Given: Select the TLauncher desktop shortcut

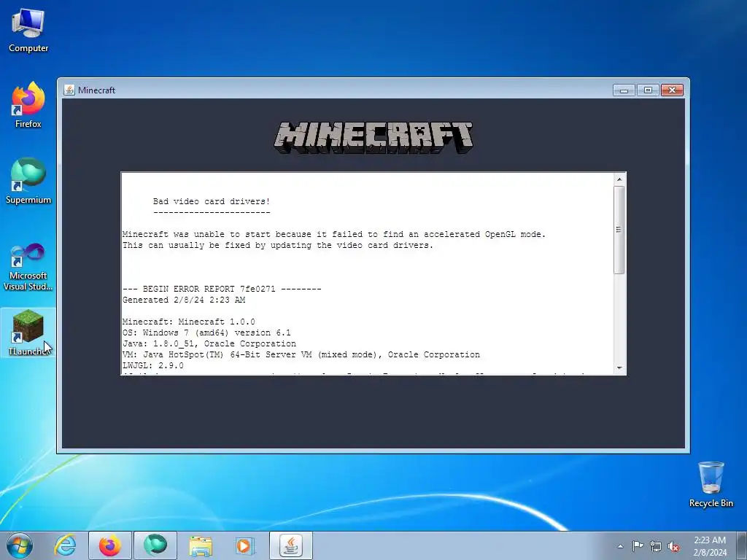Looking at the screenshot, I should [28, 332].
